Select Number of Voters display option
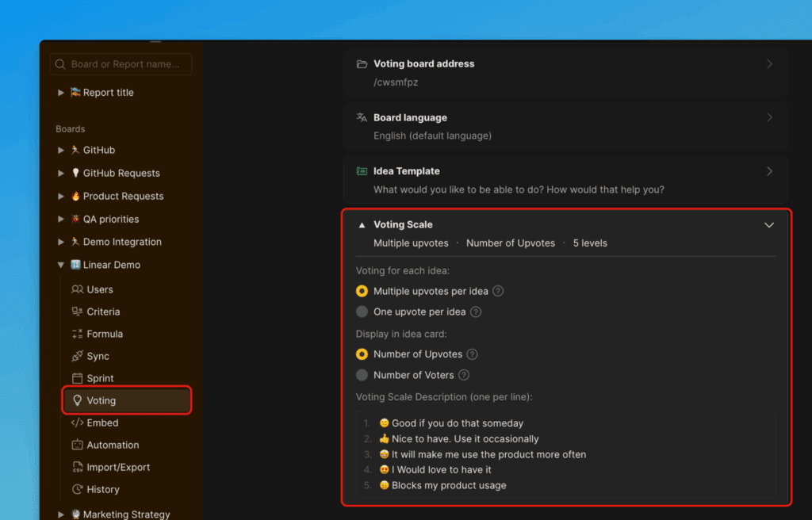Screen dimensions: 812x520 [x=362, y=375]
